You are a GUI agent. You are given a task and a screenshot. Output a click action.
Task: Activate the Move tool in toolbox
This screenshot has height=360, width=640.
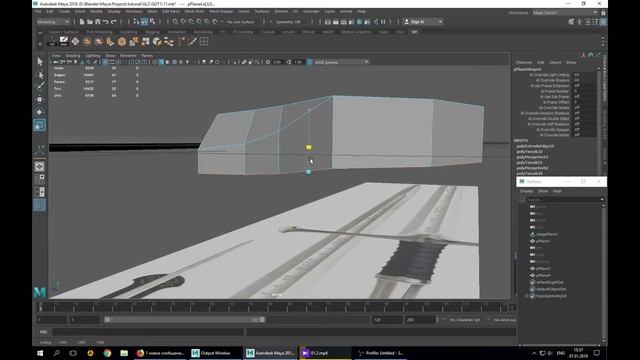pyautogui.click(x=40, y=99)
